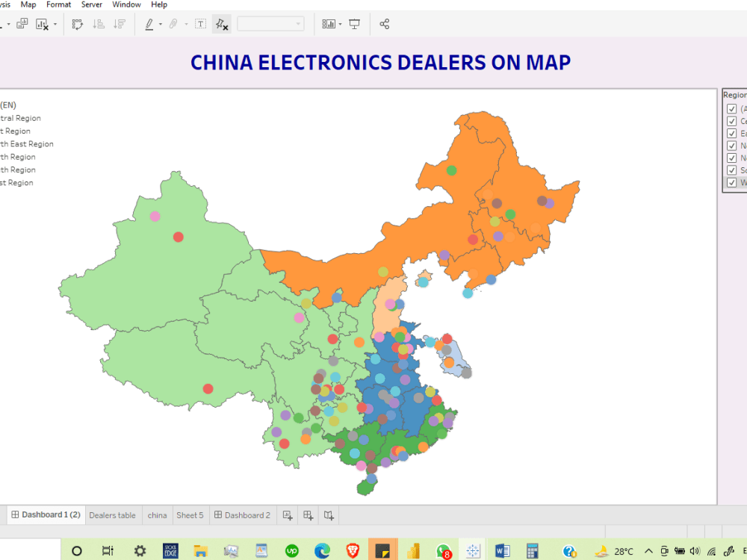Toggle the 'N' checkbox just below 'Ea'
747x560 pixels.
tap(732, 146)
